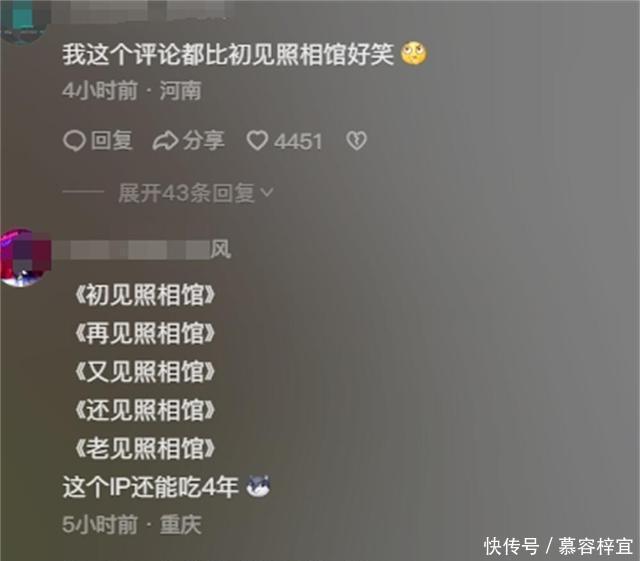Click the share arrow icon
This screenshot has width=640, height=561.
click(165, 141)
